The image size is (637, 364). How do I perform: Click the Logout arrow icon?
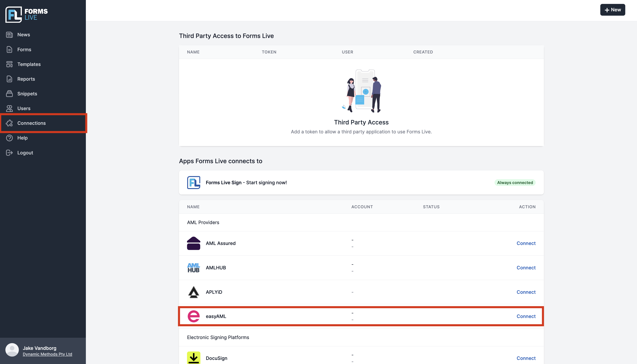(9, 153)
